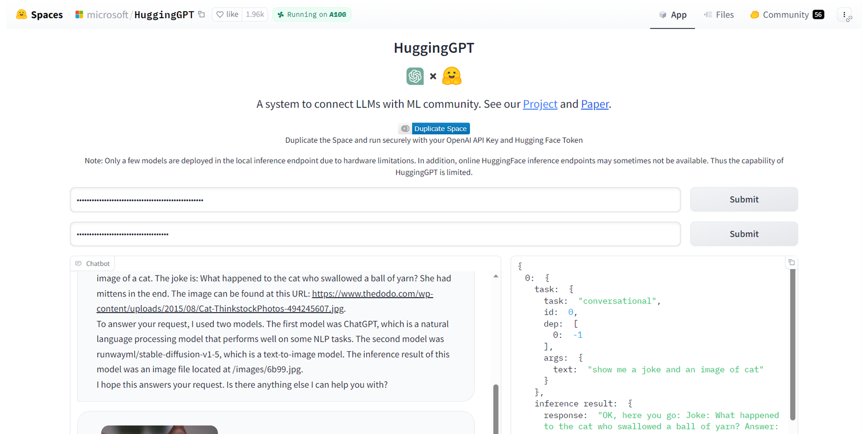Focus the Hugging Face token input field
The height and width of the screenshot is (434, 868).
click(x=375, y=234)
